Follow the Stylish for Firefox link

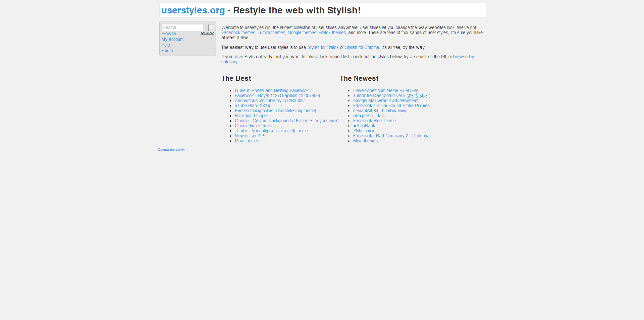click(x=323, y=47)
